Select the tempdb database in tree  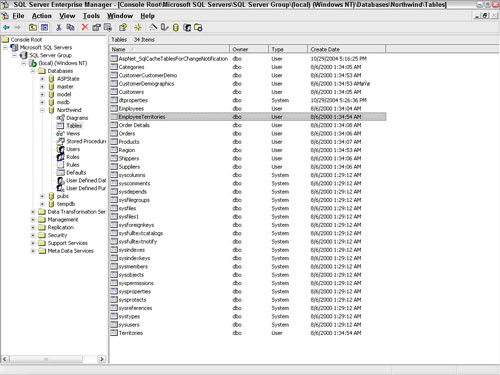pos(66,204)
